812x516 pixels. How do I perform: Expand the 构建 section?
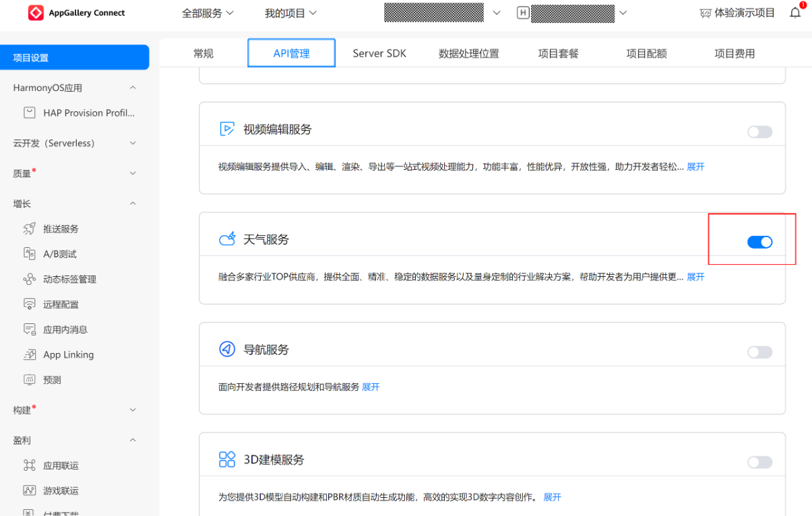(133, 410)
